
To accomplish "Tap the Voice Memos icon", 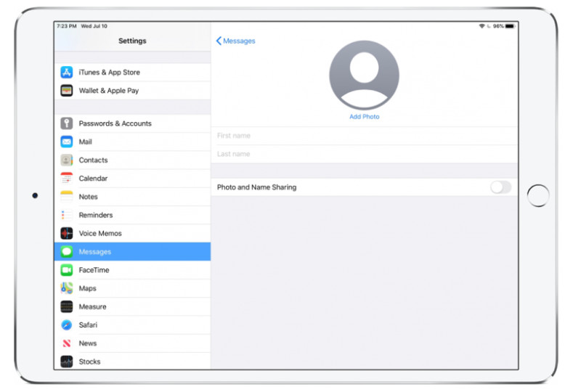I will click(x=67, y=234).
